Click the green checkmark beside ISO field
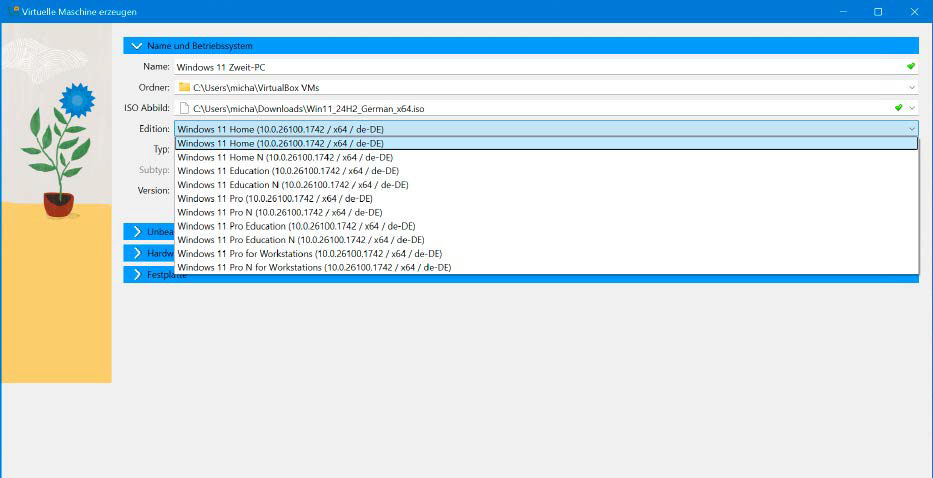The image size is (933, 478). click(x=898, y=108)
